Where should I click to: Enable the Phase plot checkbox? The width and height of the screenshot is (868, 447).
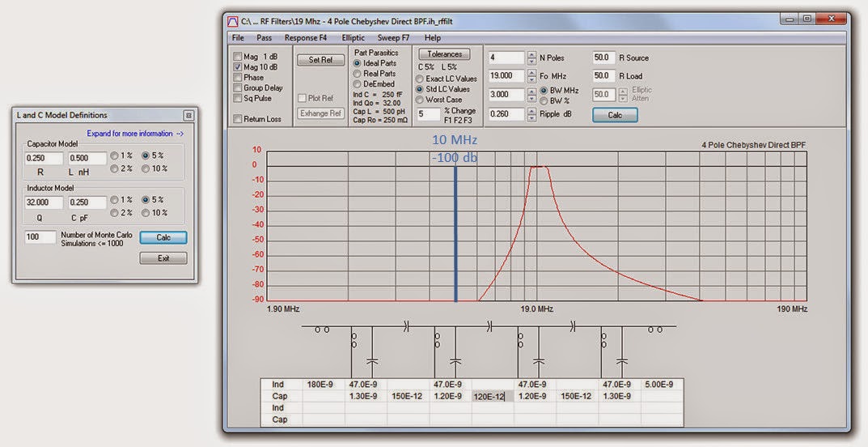pyautogui.click(x=238, y=78)
